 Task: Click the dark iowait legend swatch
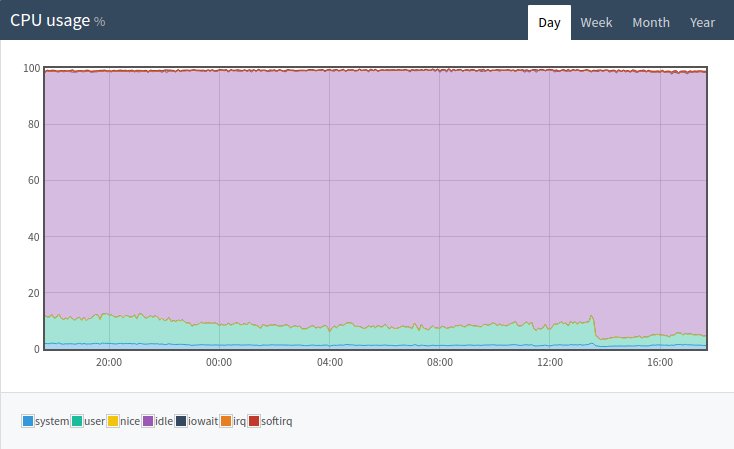(x=181, y=421)
